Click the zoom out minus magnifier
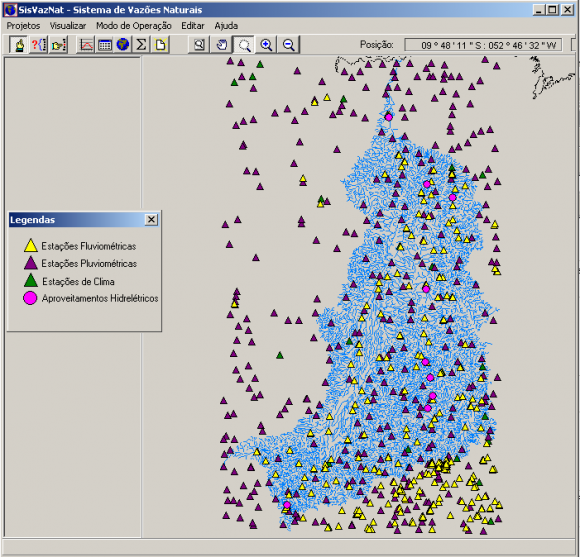The image size is (580, 557). coord(289,45)
